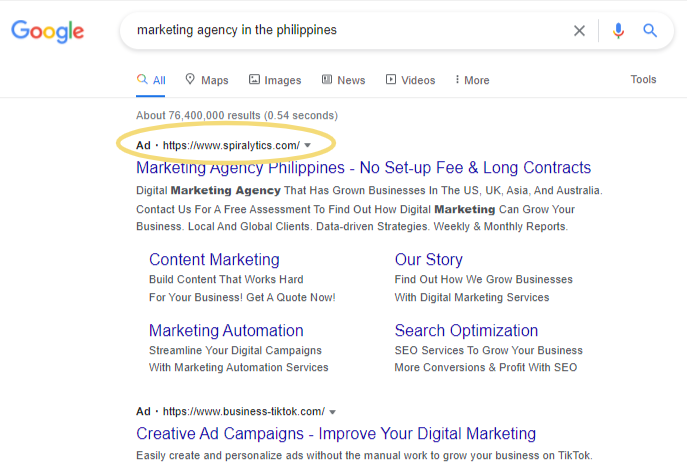Open the Search Optimization sitelink
Screen dimensions: 687x468
pos(466,330)
